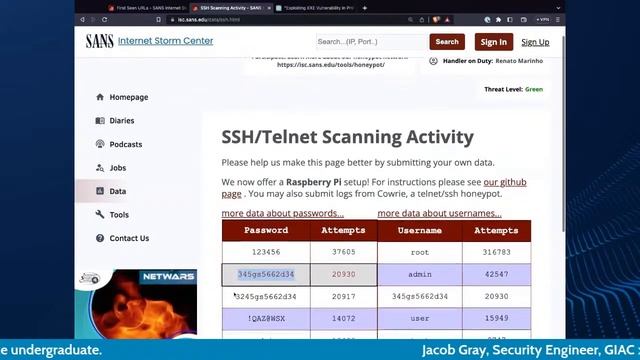Click the Sign In button

point(493,42)
